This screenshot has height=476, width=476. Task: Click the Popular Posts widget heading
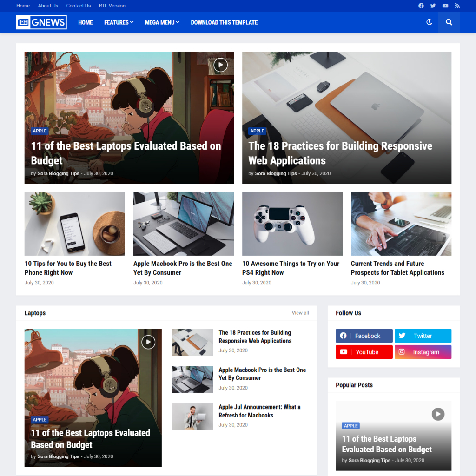[x=354, y=385]
